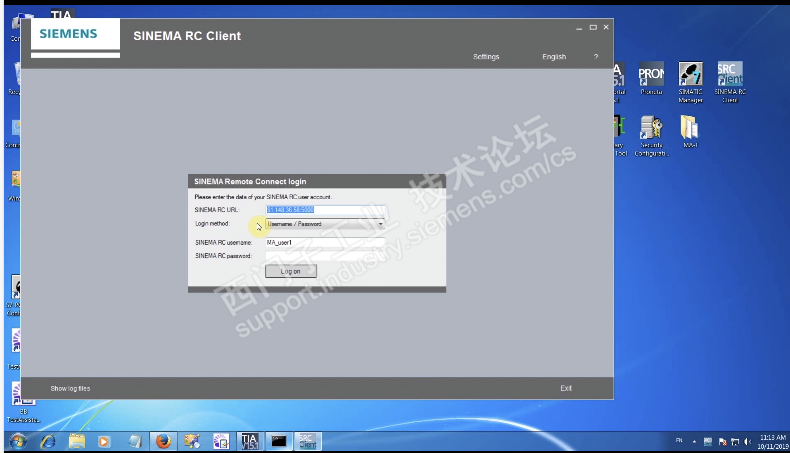The image size is (790, 453).
Task: Switch to command prompt taskbar button
Action: click(279, 441)
